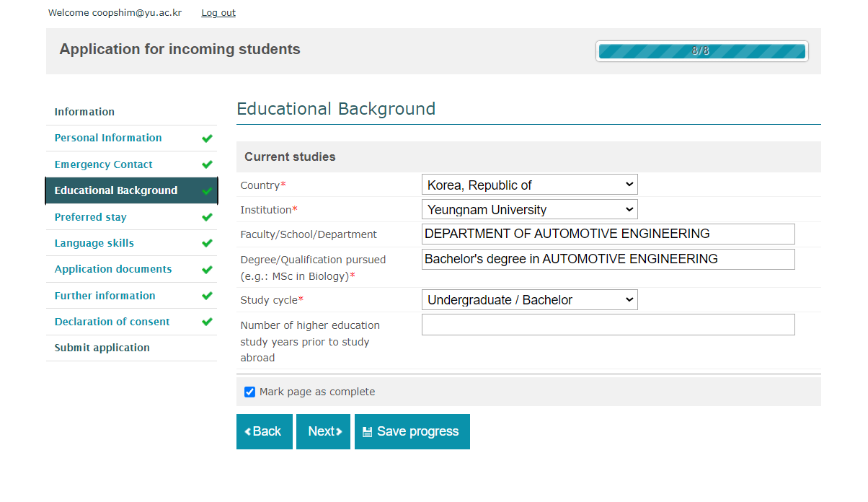Open the Study cycle dropdown
The height and width of the screenshot is (502, 868).
coord(529,299)
